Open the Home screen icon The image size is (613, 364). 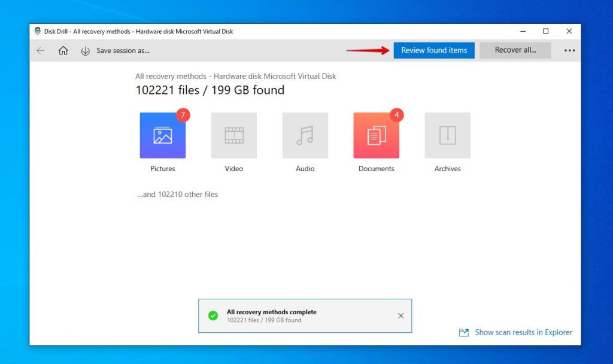click(x=63, y=50)
